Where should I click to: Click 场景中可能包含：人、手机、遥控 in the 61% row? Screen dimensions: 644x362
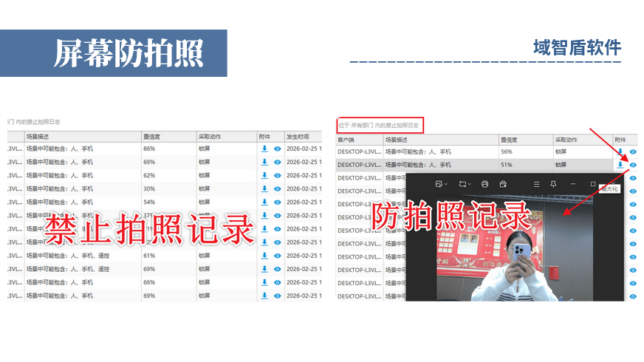point(68,256)
